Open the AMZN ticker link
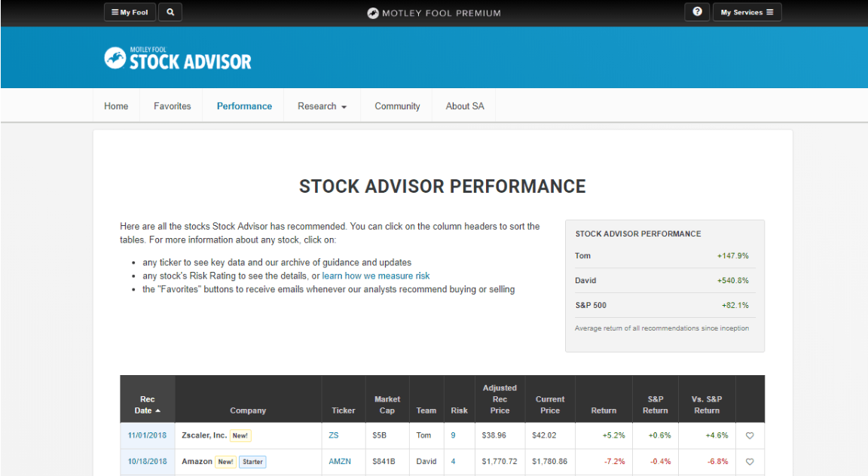The width and height of the screenshot is (868, 476). click(x=339, y=461)
